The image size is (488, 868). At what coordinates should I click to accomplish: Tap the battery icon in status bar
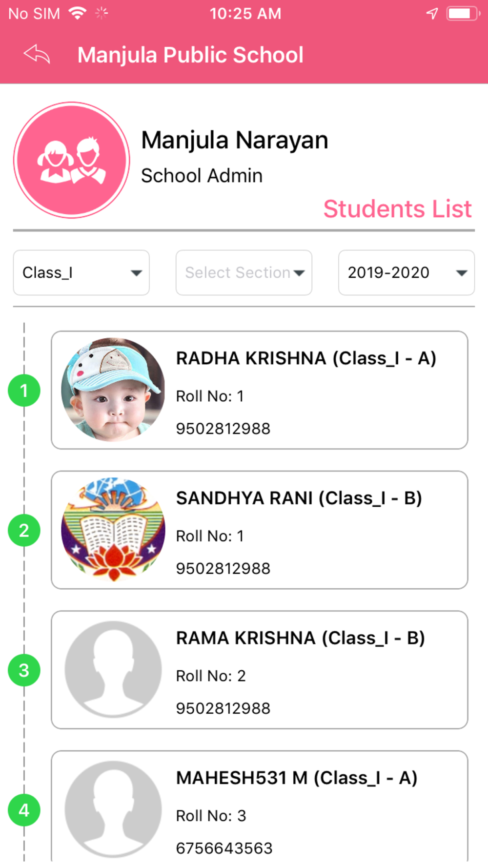pyautogui.click(x=461, y=13)
